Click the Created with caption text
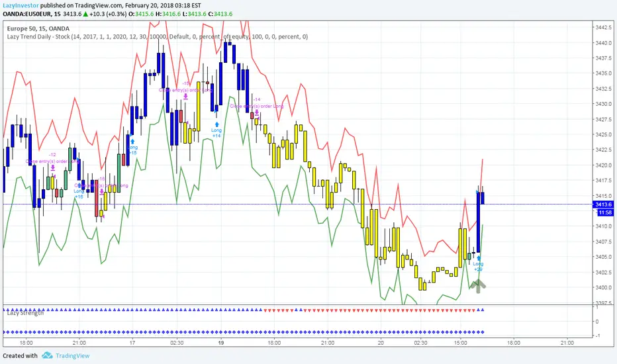This screenshot has width=617, height=364. [x=20, y=356]
